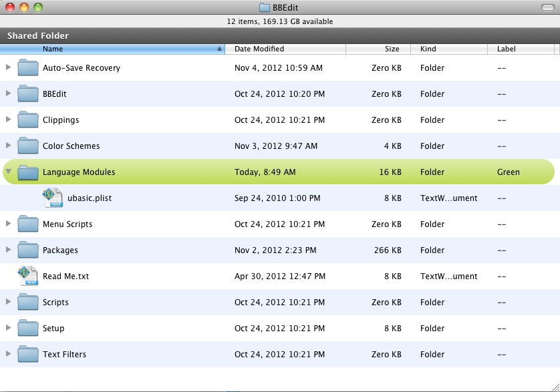The height and width of the screenshot is (392, 560).
Task: Sort by the Kind column header
Action: click(x=449, y=49)
